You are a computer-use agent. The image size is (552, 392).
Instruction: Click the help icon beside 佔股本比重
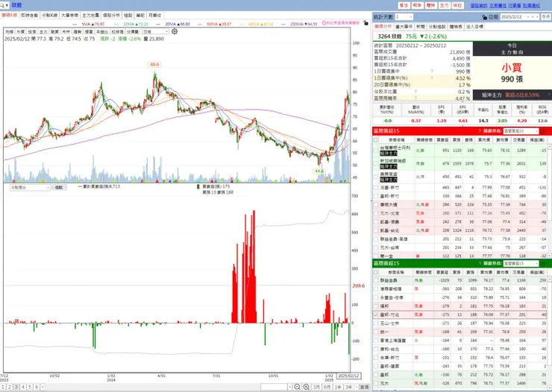[x=415, y=92]
